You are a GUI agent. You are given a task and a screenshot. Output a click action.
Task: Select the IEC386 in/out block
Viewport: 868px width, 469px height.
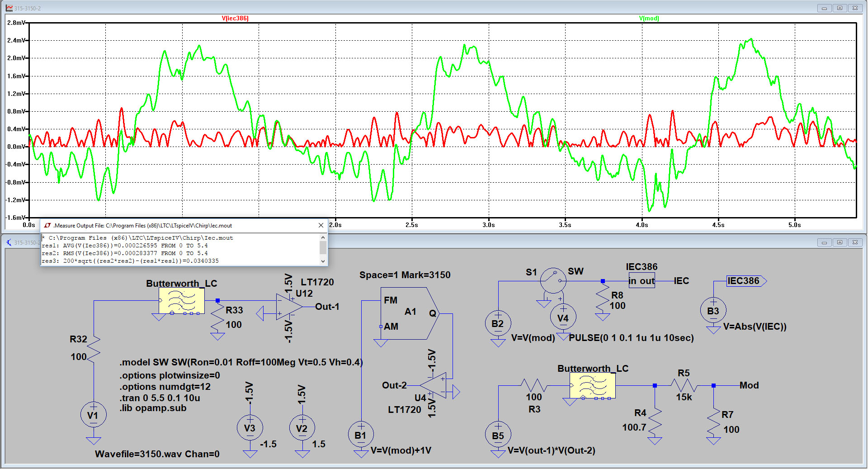point(642,280)
